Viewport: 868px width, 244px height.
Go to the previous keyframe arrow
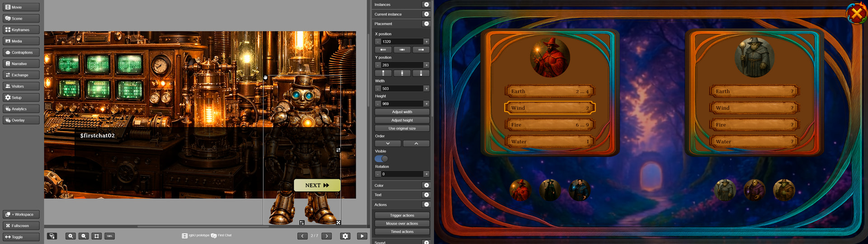coord(302,236)
